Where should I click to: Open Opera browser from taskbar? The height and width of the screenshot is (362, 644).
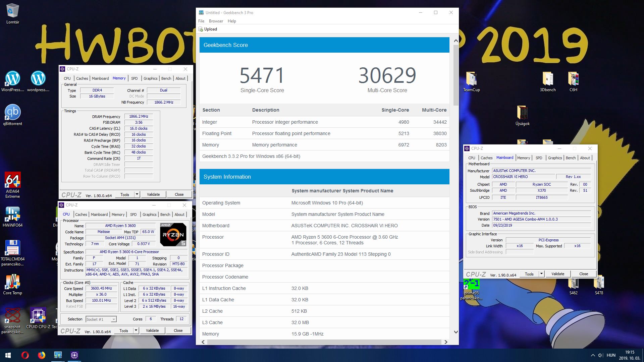coord(25,355)
